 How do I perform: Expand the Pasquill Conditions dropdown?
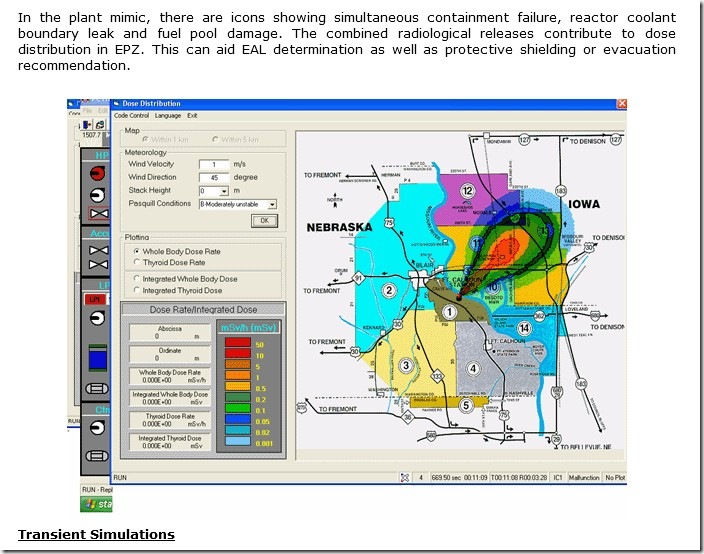pos(271,204)
